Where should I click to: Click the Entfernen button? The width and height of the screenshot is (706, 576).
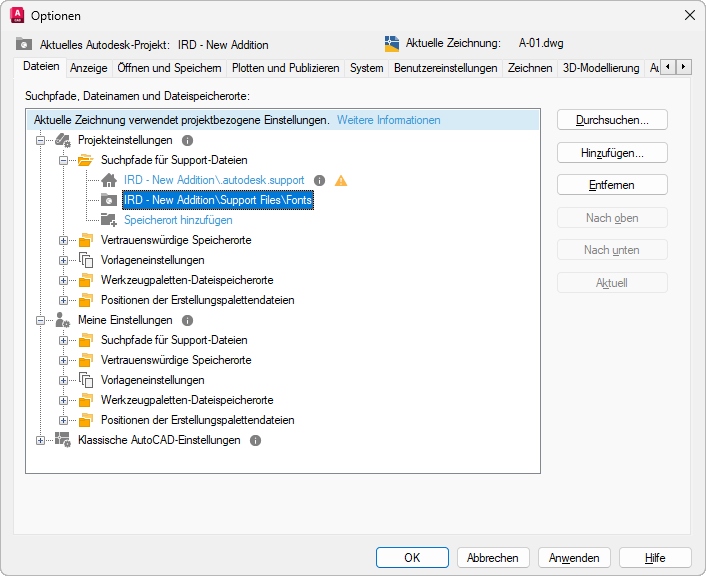(x=612, y=185)
